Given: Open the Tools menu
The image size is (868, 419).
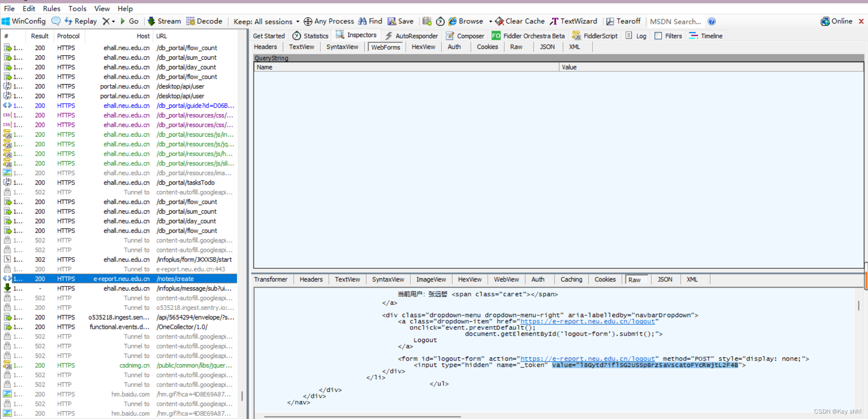Looking at the screenshot, I should coord(77,9).
